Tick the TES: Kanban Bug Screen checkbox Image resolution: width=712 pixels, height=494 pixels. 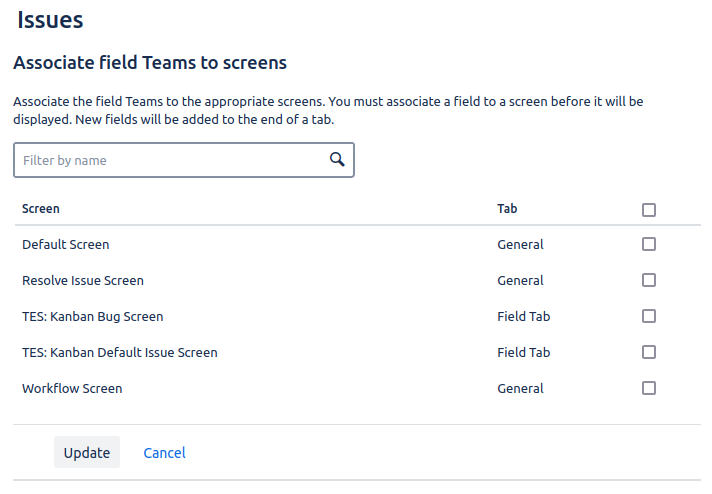click(649, 316)
